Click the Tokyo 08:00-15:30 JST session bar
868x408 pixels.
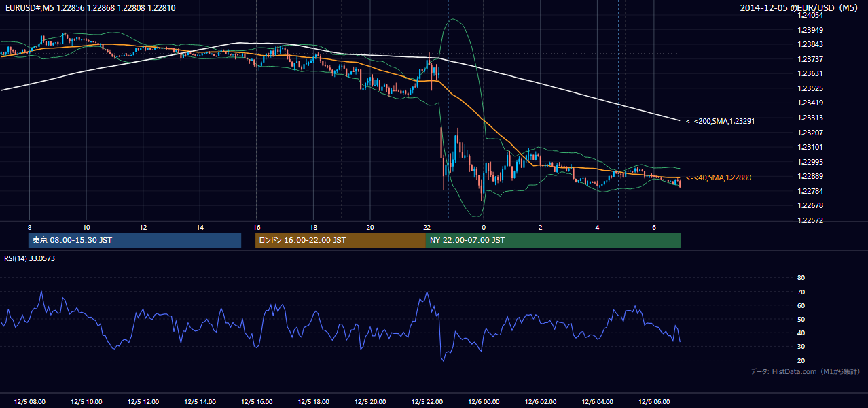pos(135,240)
